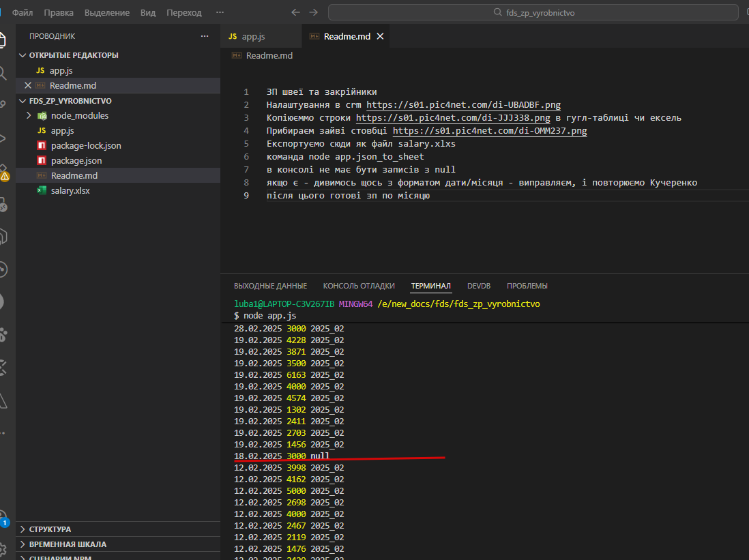Screen dimensions: 749x560
Task: Close Readme.md in open editors list
Action: [28, 85]
